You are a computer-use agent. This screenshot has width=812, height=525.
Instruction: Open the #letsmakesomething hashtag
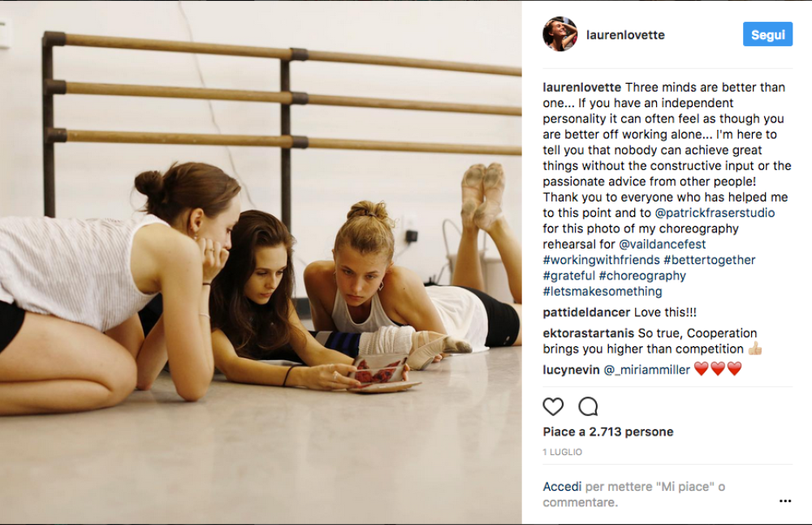603,291
